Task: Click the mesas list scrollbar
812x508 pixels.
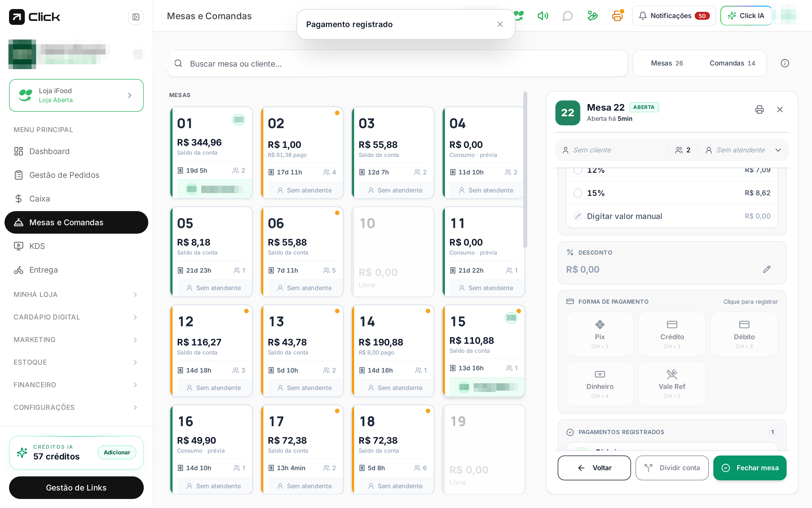Action: 525,170
